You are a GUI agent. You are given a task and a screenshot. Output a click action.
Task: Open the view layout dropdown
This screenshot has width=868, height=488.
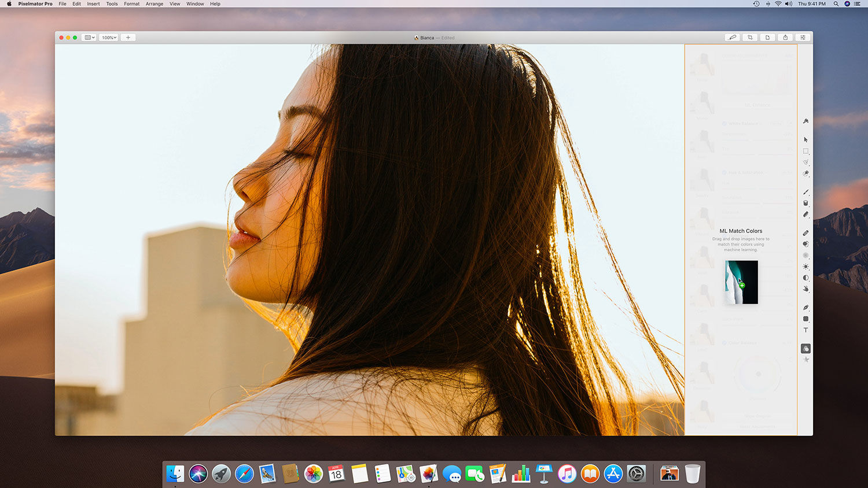pyautogui.click(x=89, y=38)
